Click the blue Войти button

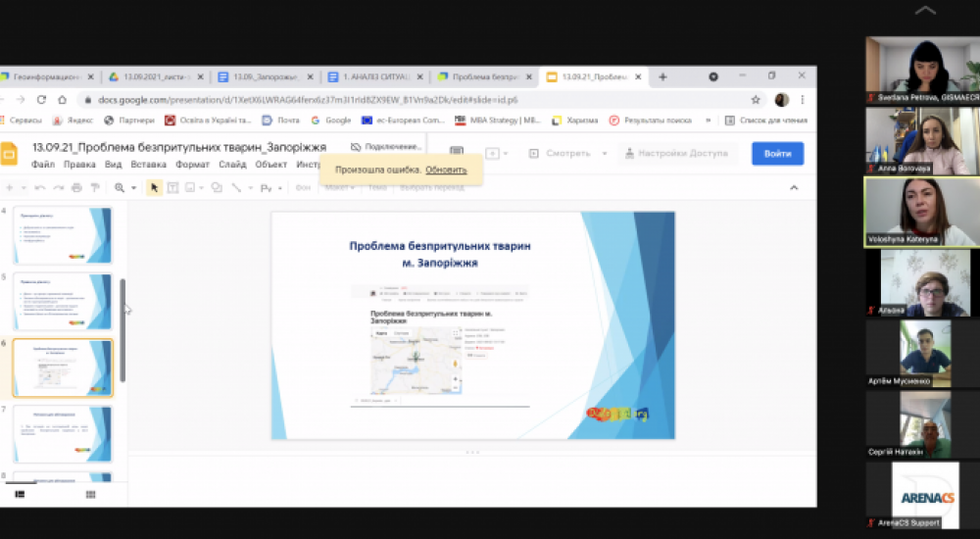pyautogui.click(x=777, y=153)
